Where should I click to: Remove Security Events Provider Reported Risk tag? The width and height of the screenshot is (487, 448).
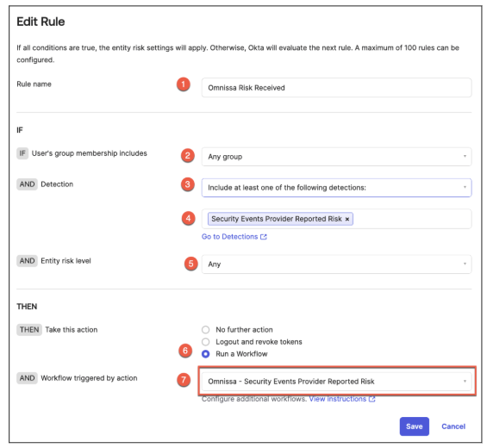[x=347, y=219]
